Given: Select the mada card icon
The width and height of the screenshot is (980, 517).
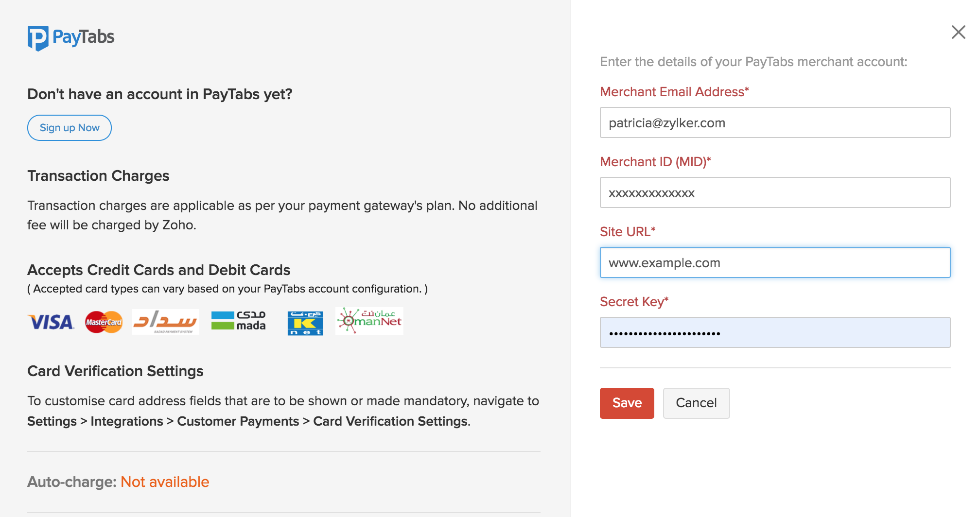Looking at the screenshot, I should pos(238,321).
